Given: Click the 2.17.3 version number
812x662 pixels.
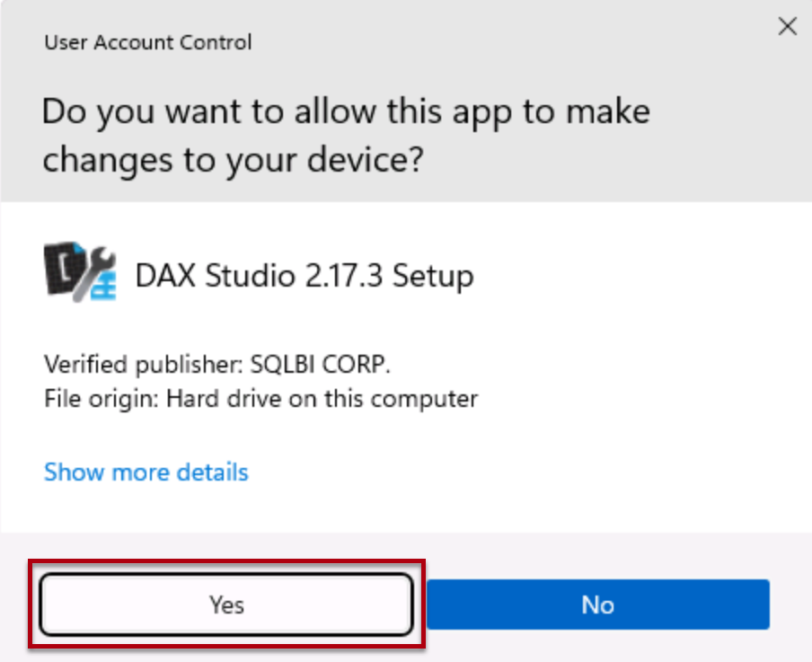Looking at the screenshot, I should point(344,275).
